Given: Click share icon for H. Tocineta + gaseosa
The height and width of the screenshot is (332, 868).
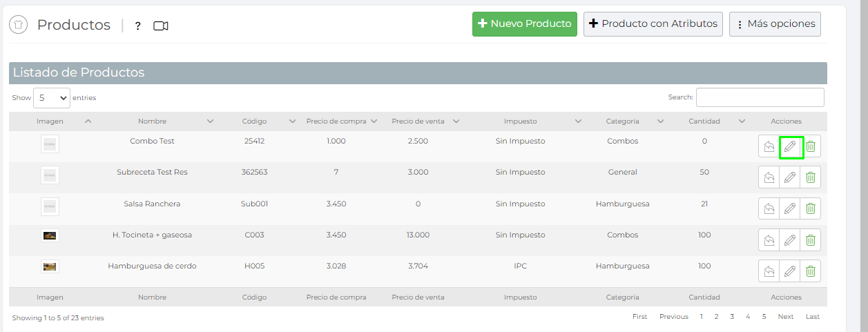Looking at the screenshot, I should (x=769, y=240).
